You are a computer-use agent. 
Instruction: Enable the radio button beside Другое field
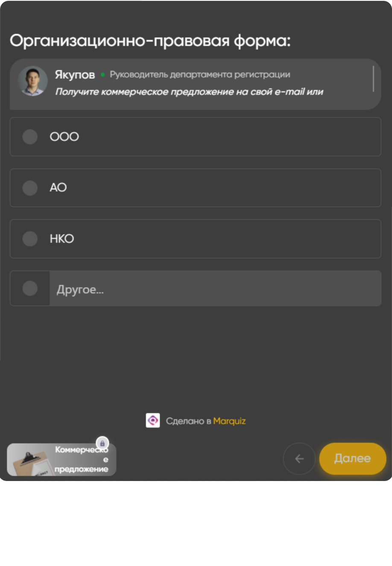click(x=30, y=288)
